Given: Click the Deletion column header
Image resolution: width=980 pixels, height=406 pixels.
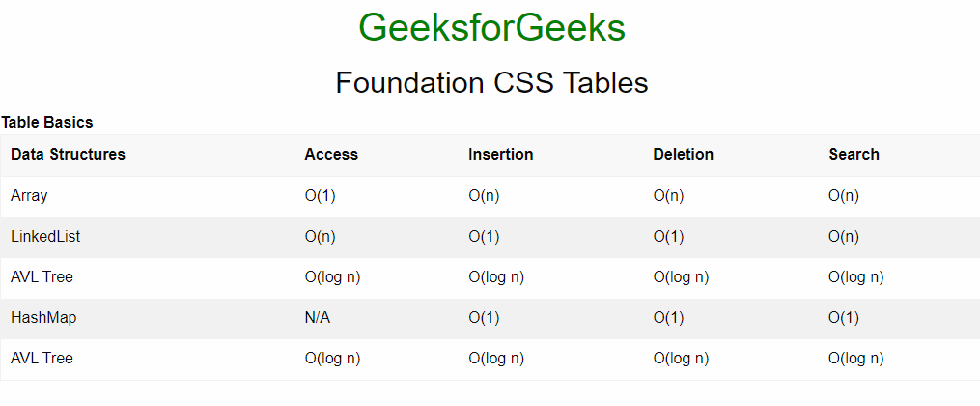Looking at the screenshot, I should tap(684, 155).
